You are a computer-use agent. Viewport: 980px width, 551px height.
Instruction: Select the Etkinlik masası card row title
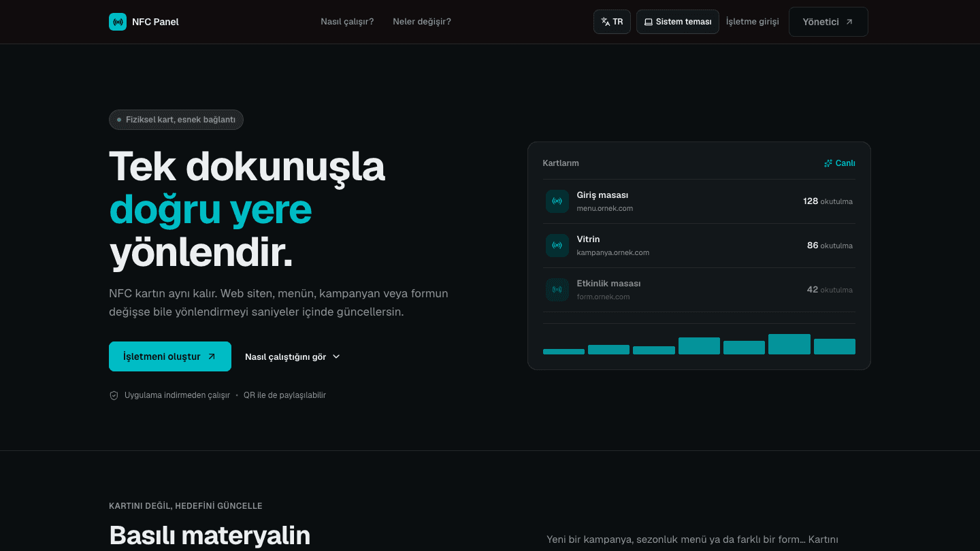(608, 284)
